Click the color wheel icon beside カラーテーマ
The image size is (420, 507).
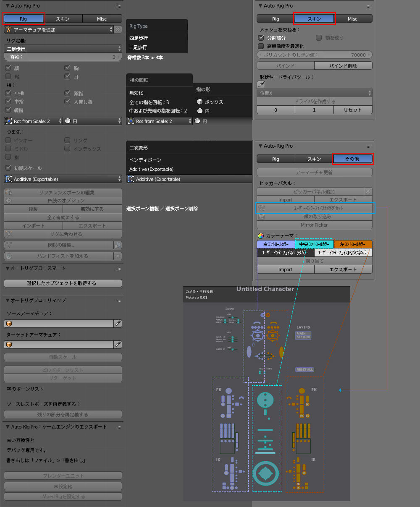coord(261,236)
